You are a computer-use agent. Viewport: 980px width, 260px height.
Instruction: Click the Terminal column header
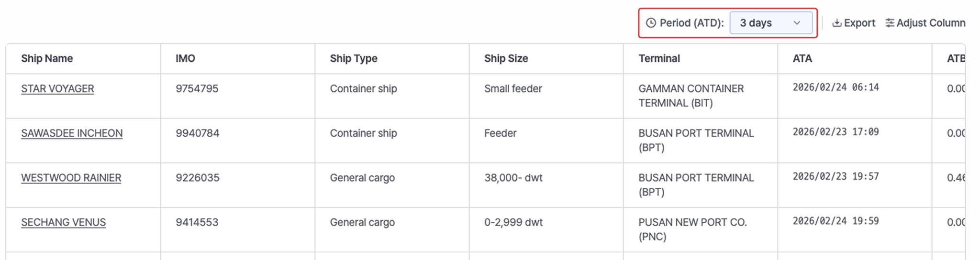(x=659, y=58)
